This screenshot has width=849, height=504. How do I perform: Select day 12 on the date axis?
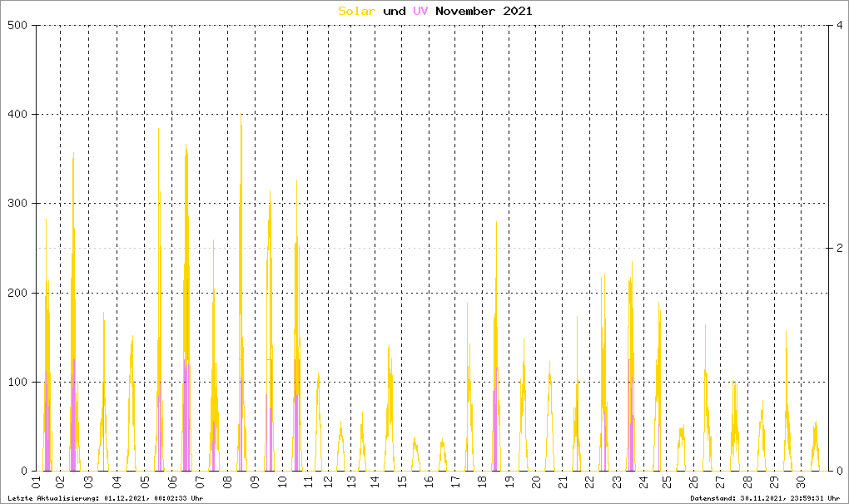tap(328, 482)
